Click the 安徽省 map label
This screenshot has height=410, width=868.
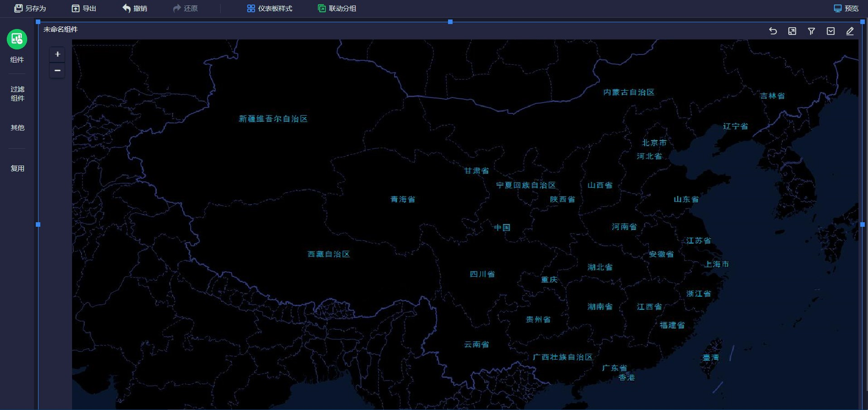[x=661, y=254]
